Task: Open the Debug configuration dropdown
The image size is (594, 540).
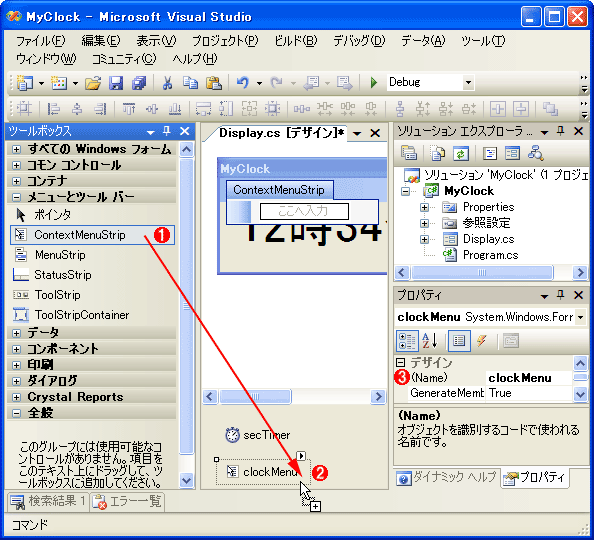Action: 468,82
